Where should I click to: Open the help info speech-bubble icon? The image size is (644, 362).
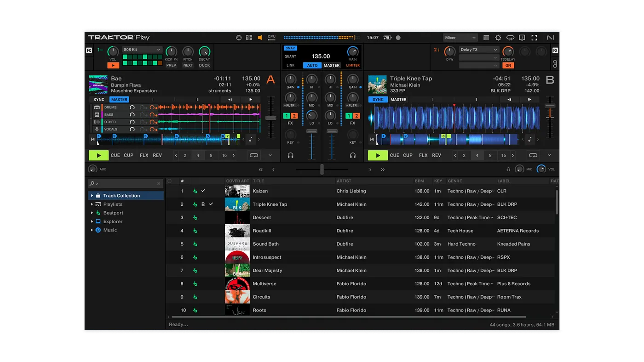522,38
